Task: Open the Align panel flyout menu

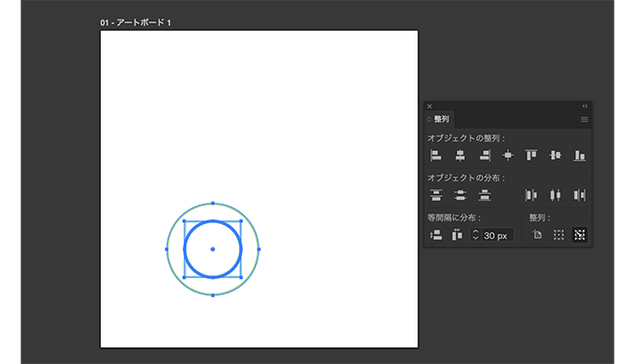Action: click(584, 119)
